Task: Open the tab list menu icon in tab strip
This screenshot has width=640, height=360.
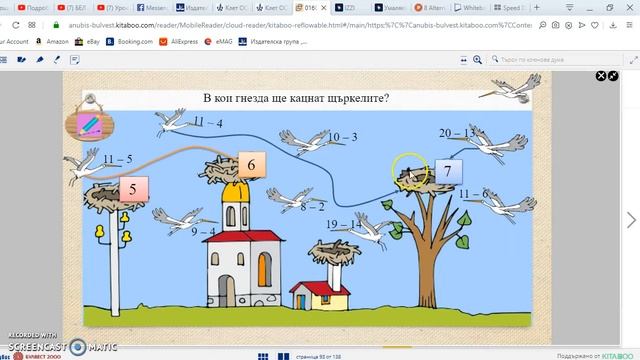Action: [x=569, y=7]
